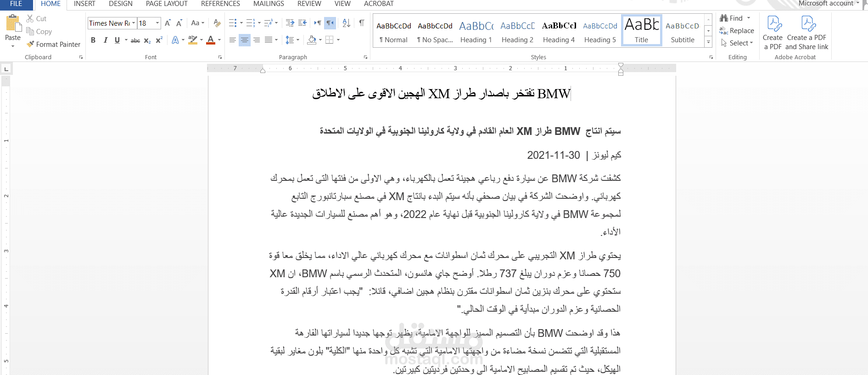
Task: Switch to the PAGE LAYOUT tab
Action: 167,4
